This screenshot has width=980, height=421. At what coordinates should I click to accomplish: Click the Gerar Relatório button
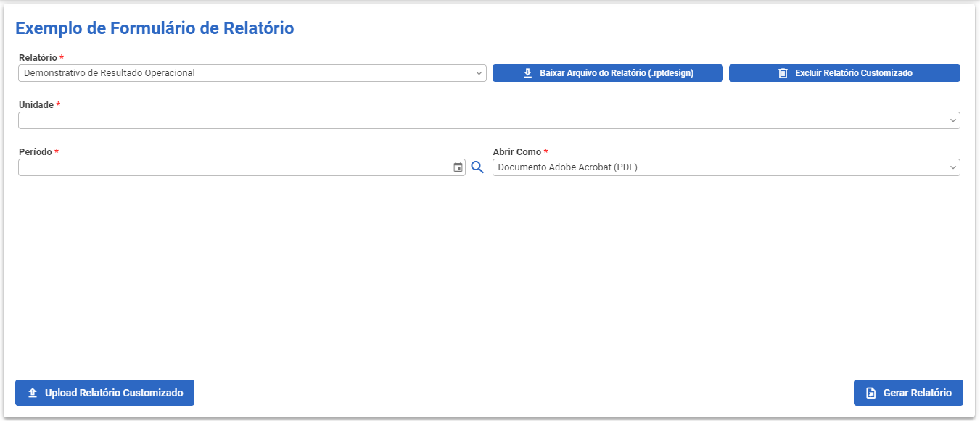point(908,393)
